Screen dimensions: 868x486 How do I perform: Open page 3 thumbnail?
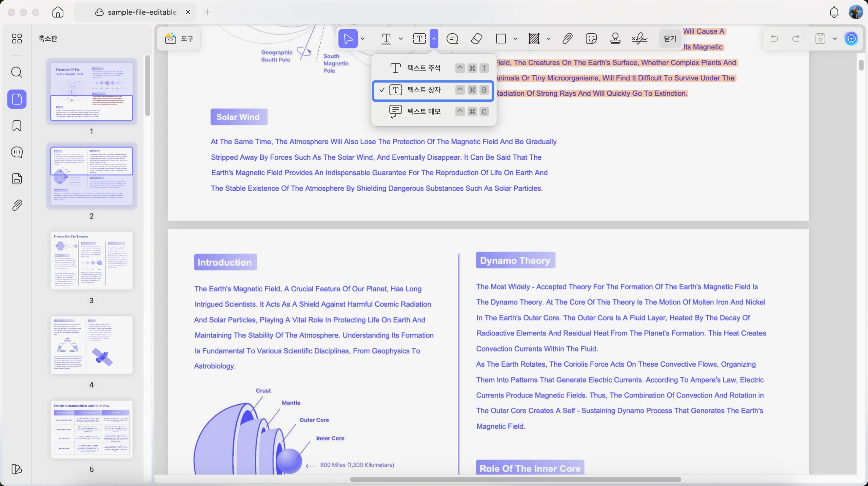click(91, 260)
